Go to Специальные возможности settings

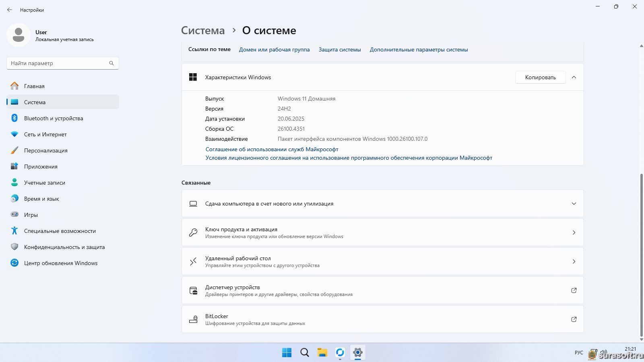[60, 231]
